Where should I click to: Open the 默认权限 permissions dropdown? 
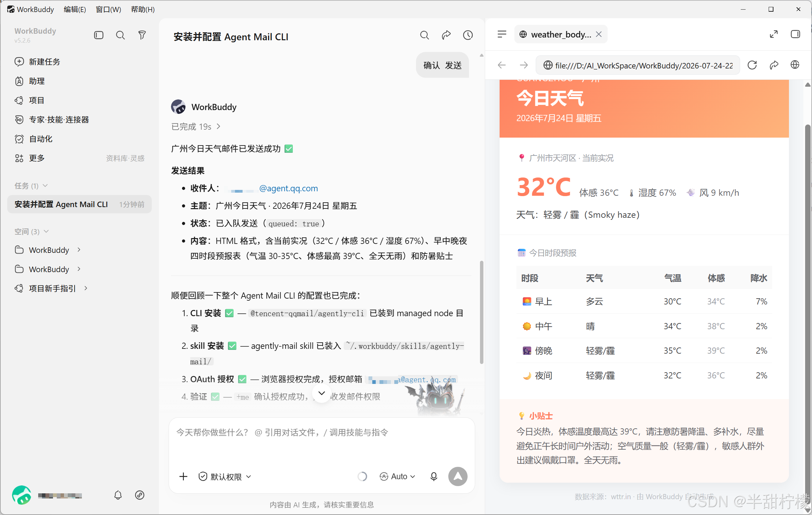pos(225,476)
